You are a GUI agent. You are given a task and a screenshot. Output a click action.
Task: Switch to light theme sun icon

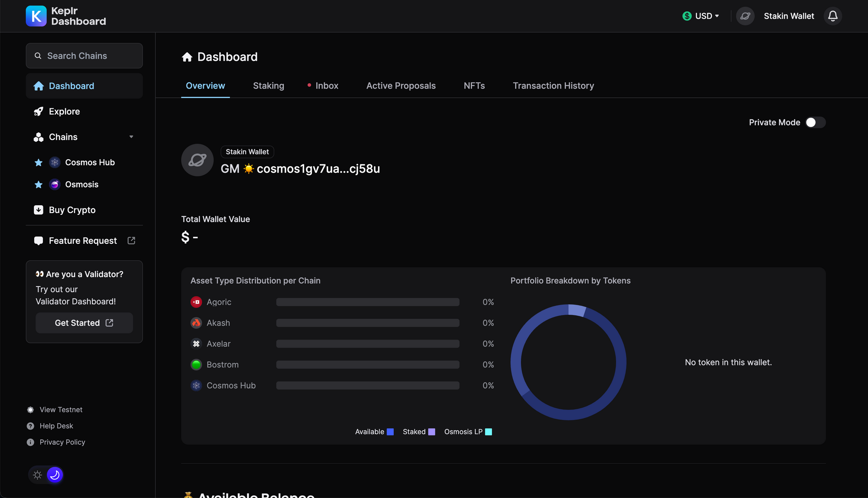tap(38, 475)
